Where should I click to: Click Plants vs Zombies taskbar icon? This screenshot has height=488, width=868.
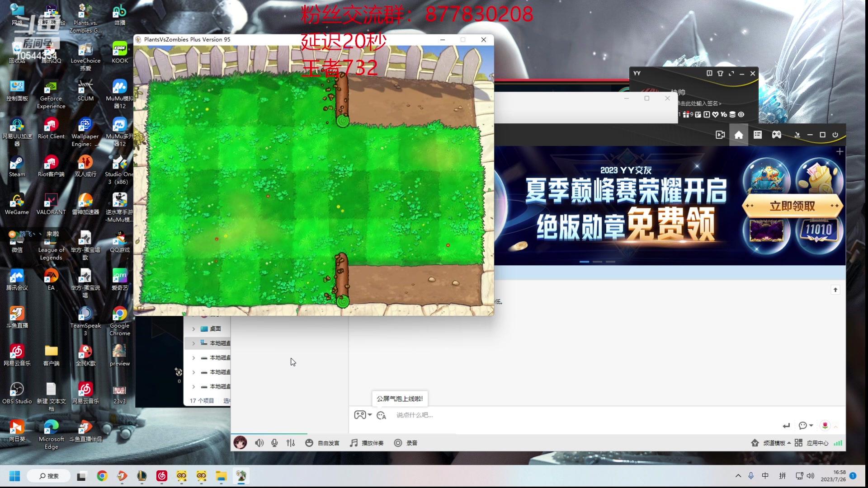(x=241, y=476)
